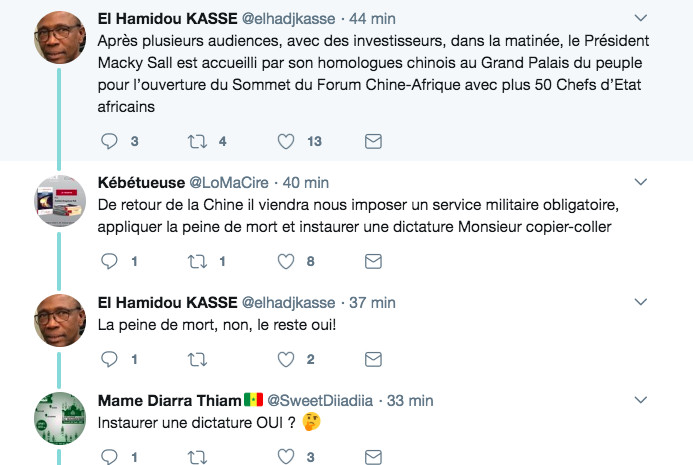Reply to Mame Diarra Thiam's tweet
This screenshot has height=465, width=693.
click(111, 457)
